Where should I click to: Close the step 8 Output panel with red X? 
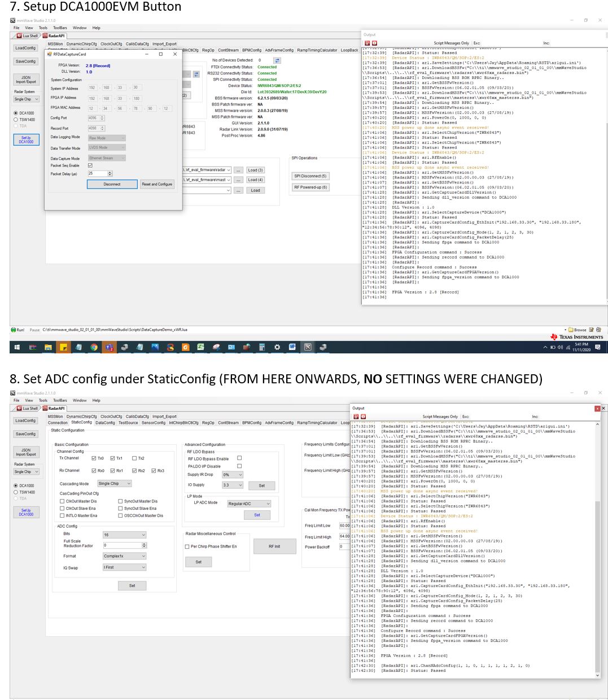pos(597,408)
